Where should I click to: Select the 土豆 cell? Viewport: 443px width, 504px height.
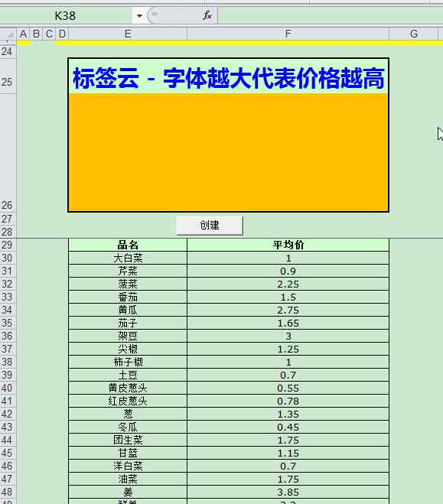(128, 375)
